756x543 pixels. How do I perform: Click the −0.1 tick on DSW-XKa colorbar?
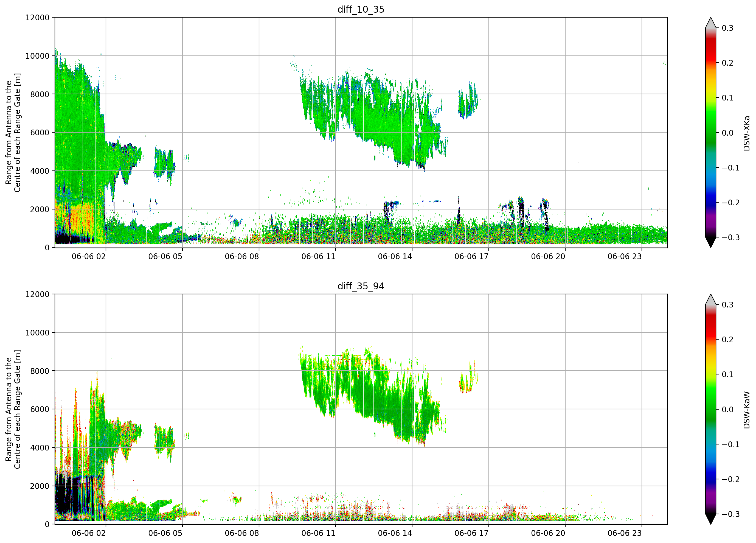[x=731, y=168]
